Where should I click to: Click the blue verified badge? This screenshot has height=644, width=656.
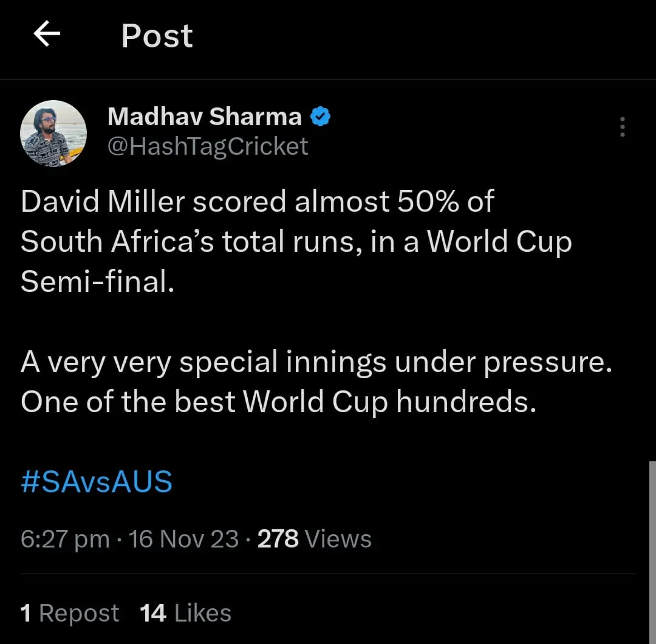click(x=320, y=117)
